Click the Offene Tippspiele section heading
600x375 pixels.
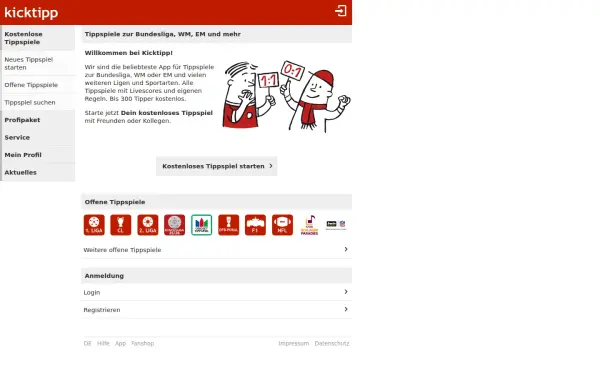[115, 202]
